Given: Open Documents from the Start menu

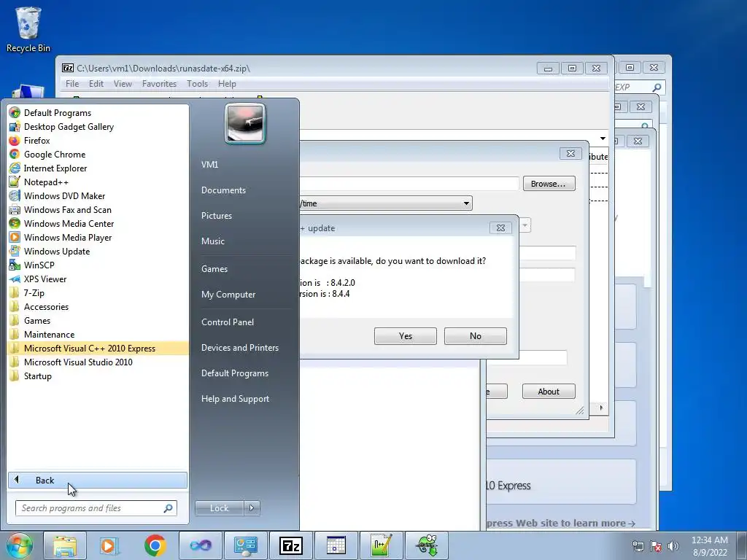Looking at the screenshot, I should pos(223,190).
